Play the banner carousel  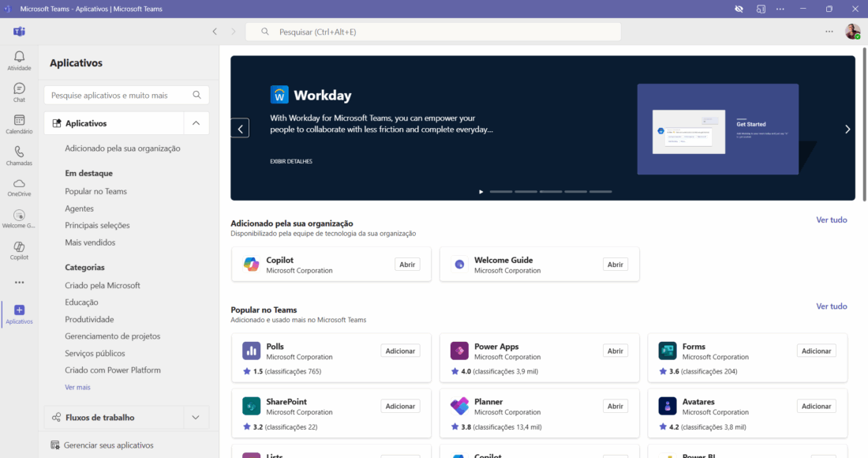(481, 192)
